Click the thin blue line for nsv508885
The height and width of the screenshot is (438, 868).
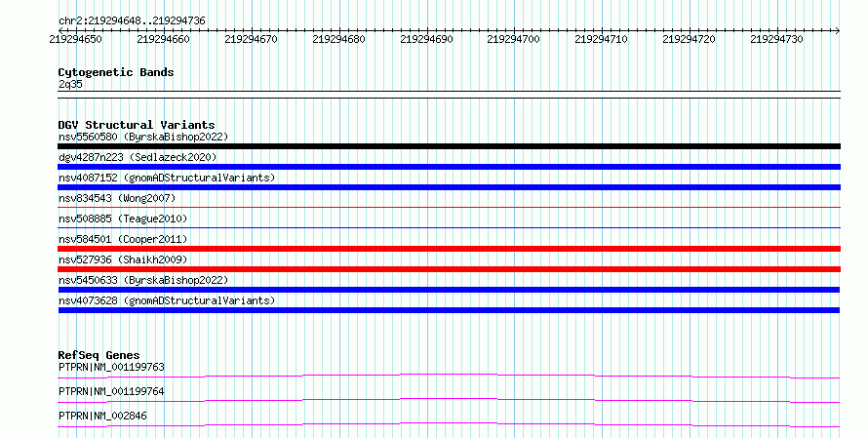click(449, 228)
